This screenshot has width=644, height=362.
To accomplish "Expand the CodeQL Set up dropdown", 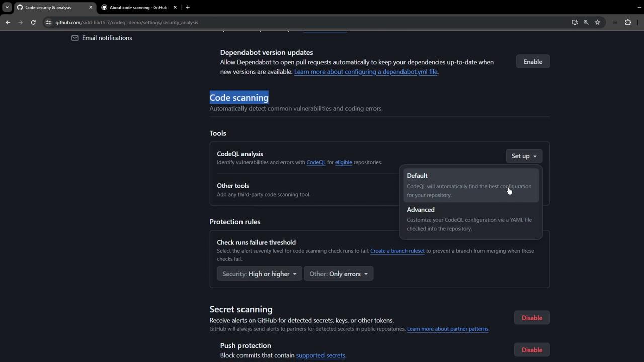I will (x=524, y=156).
